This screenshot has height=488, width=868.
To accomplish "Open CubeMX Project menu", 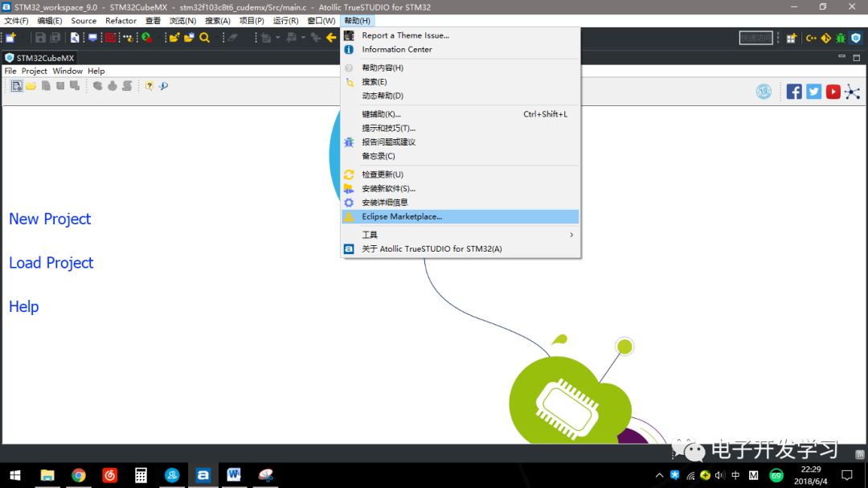I will click(x=35, y=71).
